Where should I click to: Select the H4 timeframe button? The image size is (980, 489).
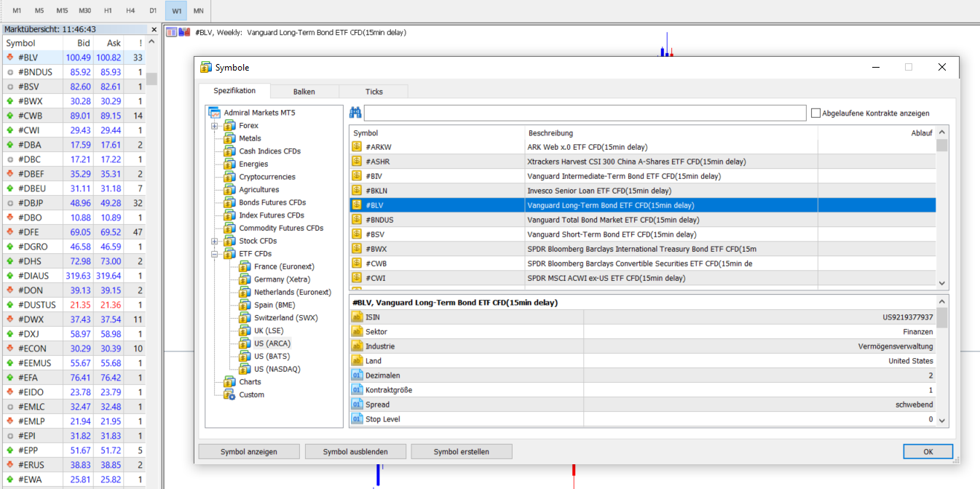pyautogui.click(x=130, y=11)
